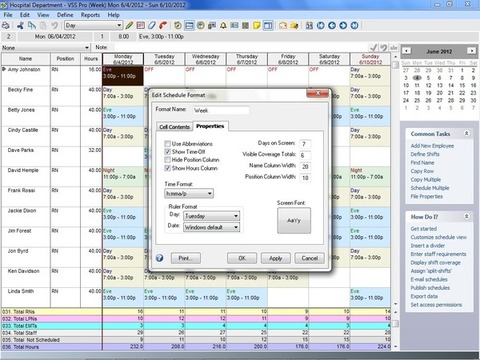Click the blue help icon in the dialog

coord(160,258)
